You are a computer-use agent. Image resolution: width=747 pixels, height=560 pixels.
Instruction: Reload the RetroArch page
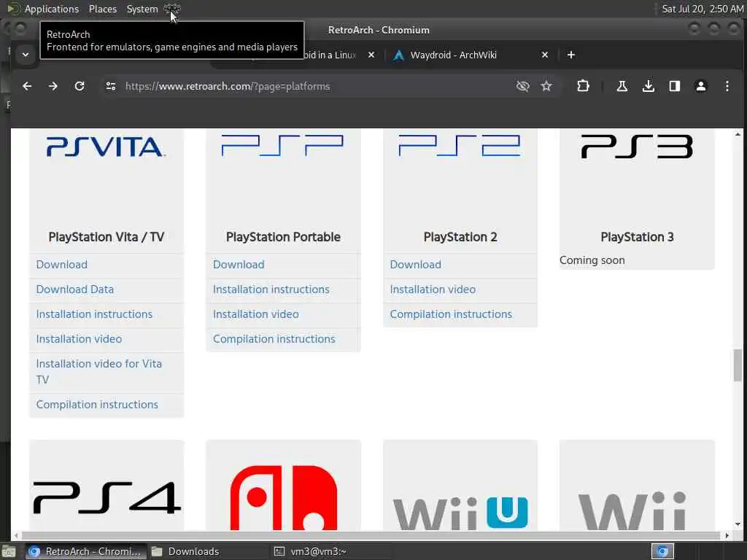coord(80,86)
